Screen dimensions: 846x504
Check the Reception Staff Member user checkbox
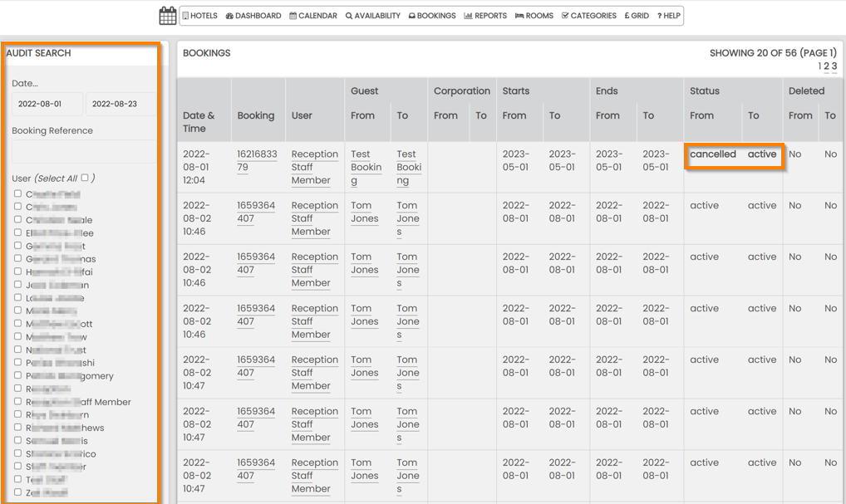click(x=17, y=402)
